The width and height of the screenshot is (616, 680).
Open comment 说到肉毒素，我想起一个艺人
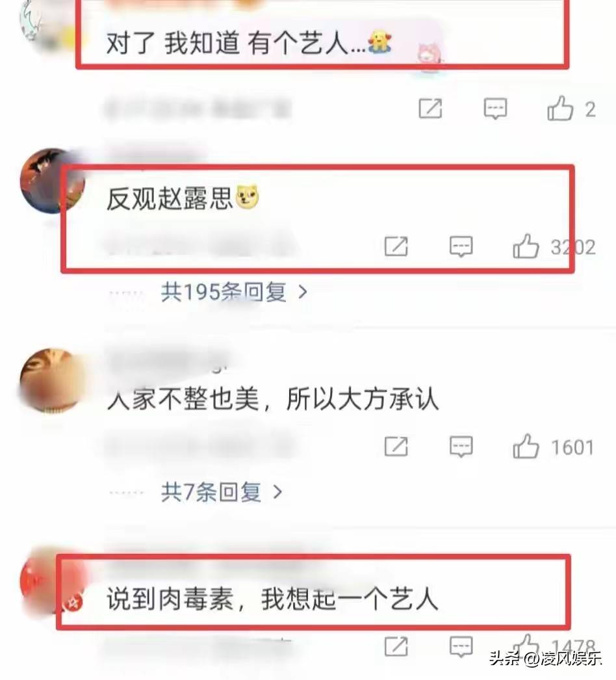point(272,599)
